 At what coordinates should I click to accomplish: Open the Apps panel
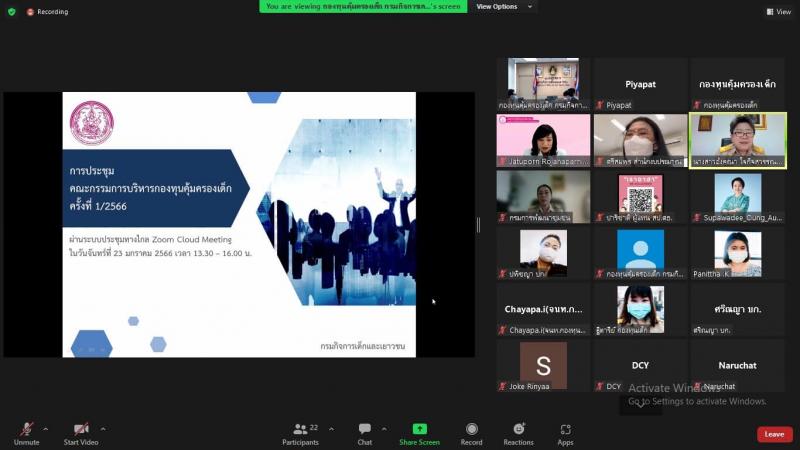(565, 434)
